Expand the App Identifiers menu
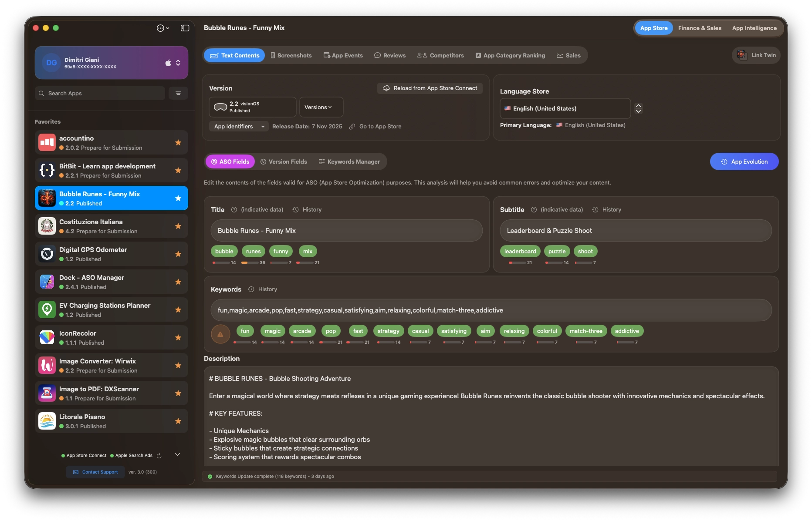The image size is (812, 521). tap(238, 126)
